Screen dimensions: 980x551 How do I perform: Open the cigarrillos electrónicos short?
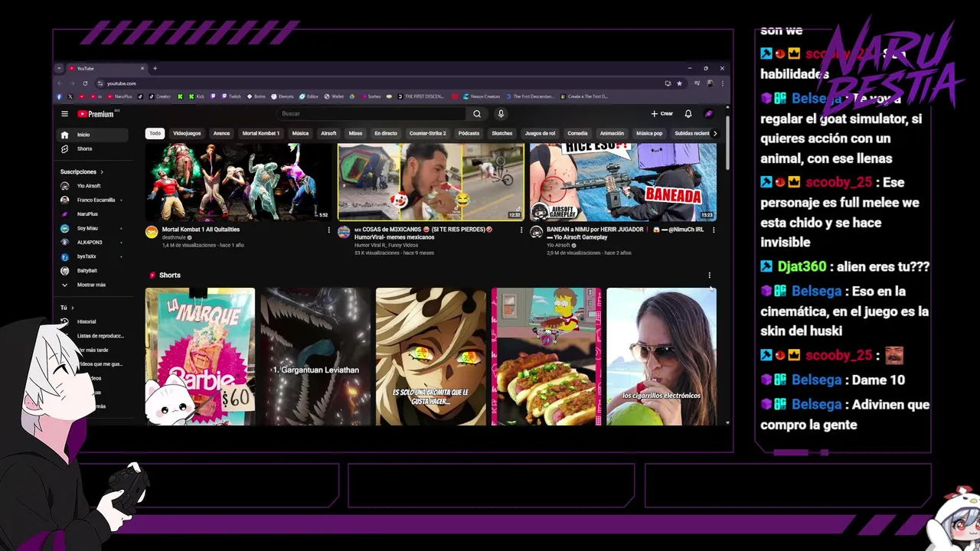click(661, 357)
